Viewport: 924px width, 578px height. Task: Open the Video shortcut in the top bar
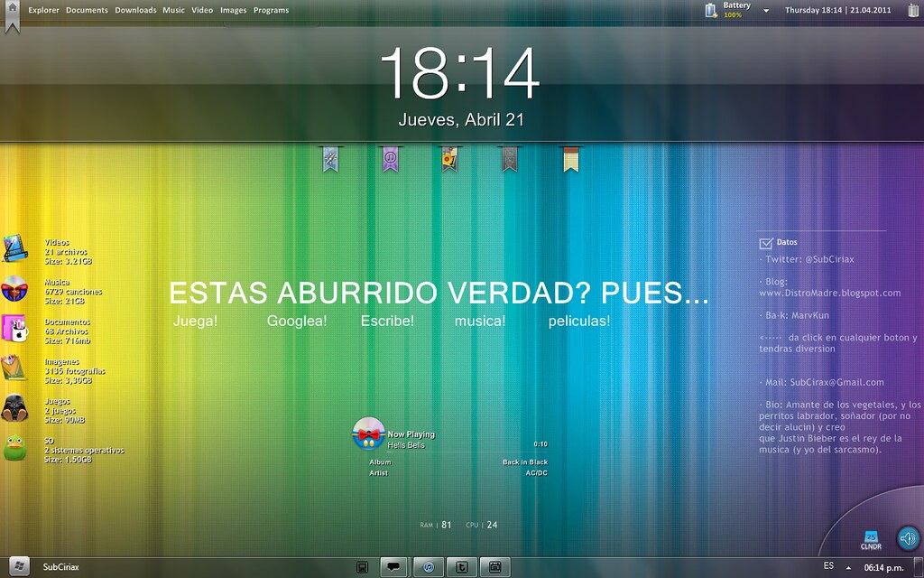(x=202, y=10)
